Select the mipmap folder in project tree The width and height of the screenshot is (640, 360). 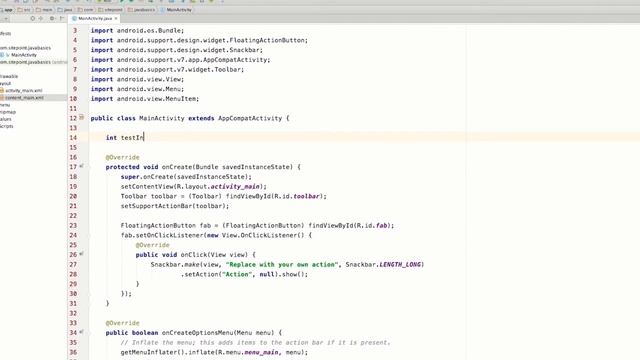(8, 112)
